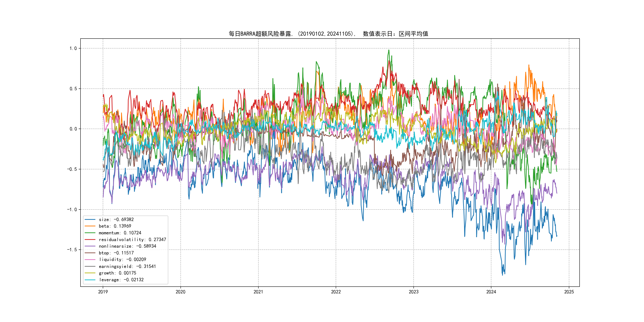644x322 pixels.
Task: Click the brown btop legend line swatch
Action: [90, 253]
